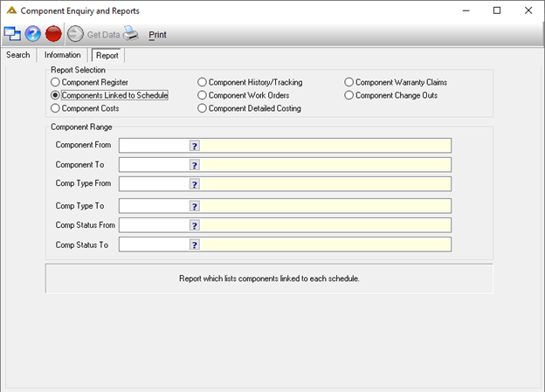Image resolution: width=545 pixels, height=392 pixels.
Task: Open lookup for Comp Type From field
Action: click(x=194, y=184)
